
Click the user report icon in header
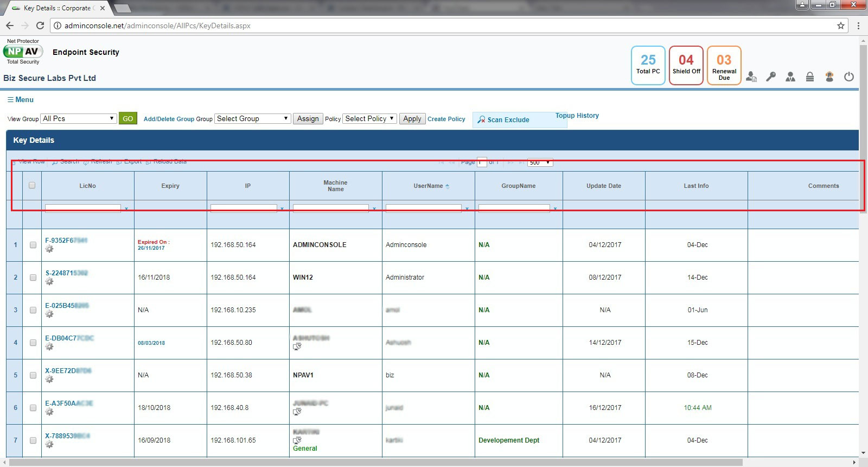tap(751, 77)
